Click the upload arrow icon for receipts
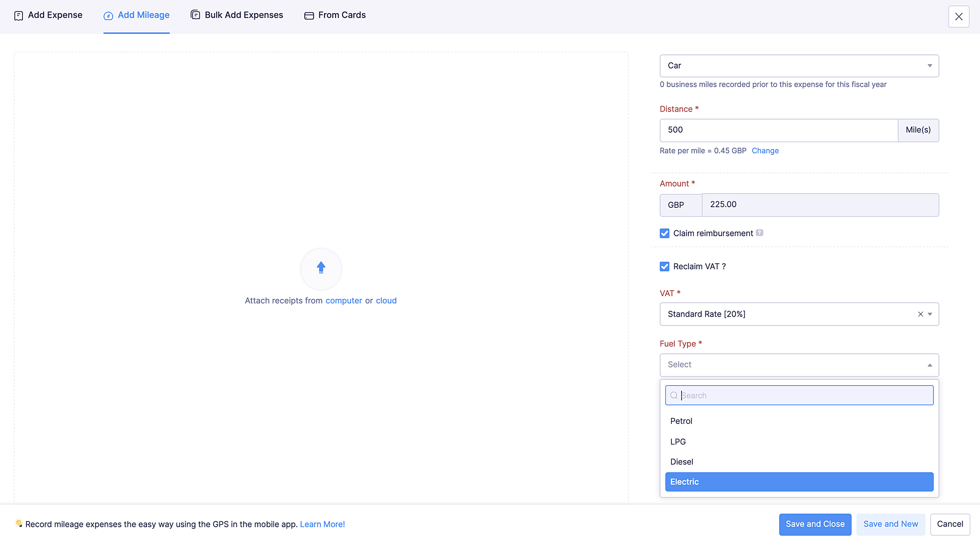The image size is (980, 544). tap(321, 268)
